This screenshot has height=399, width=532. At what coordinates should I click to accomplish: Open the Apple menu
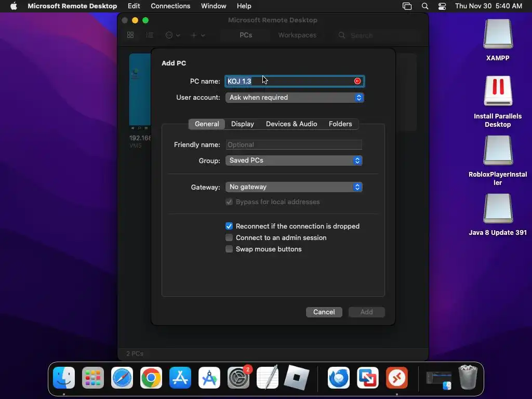tap(14, 6)
